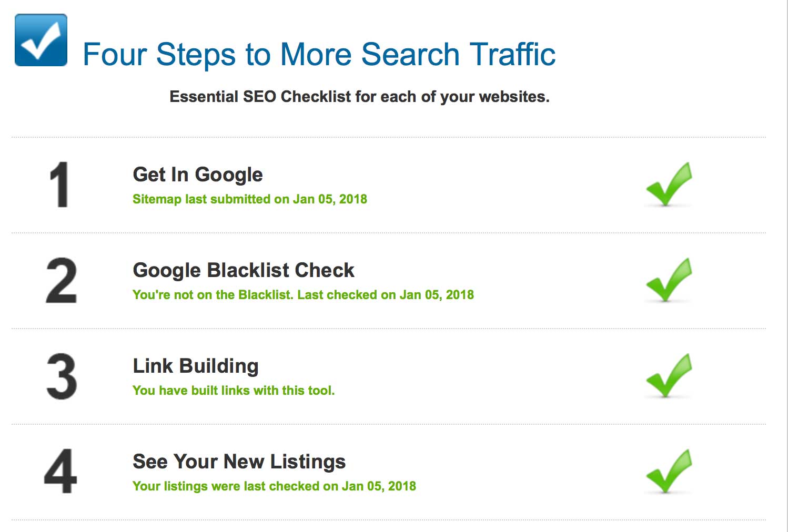Image resolution: width=788 pixels, height=532 pixels.
Task: Click the You're not on the Blacklist status
Action: [x=303, y=295]
